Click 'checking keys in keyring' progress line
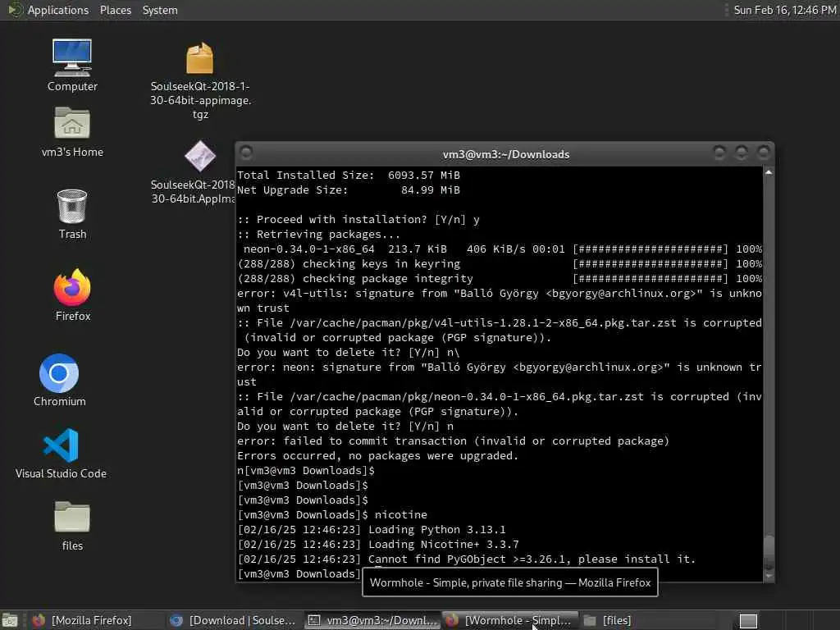 point(500,264)
